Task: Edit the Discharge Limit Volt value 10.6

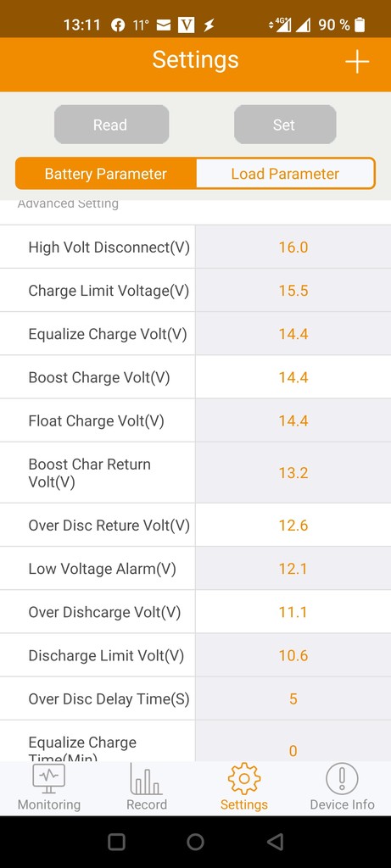Action: pyautogui.click(x=293, y=655)
